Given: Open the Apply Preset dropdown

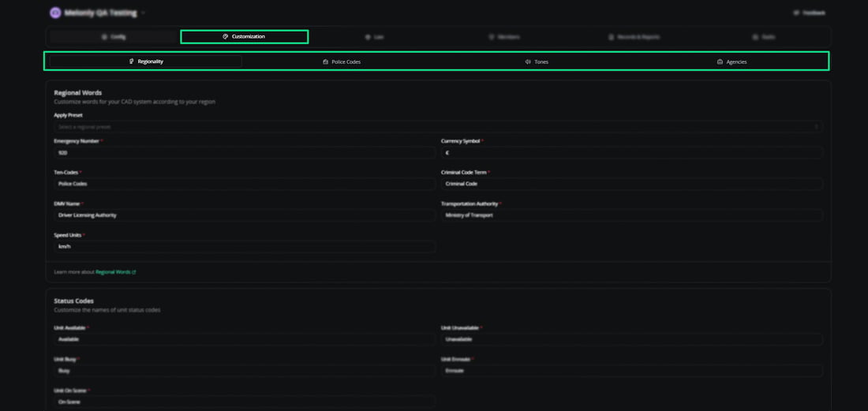Looking at the screenshot, I should pyautogui.click(x=438, y=127).
